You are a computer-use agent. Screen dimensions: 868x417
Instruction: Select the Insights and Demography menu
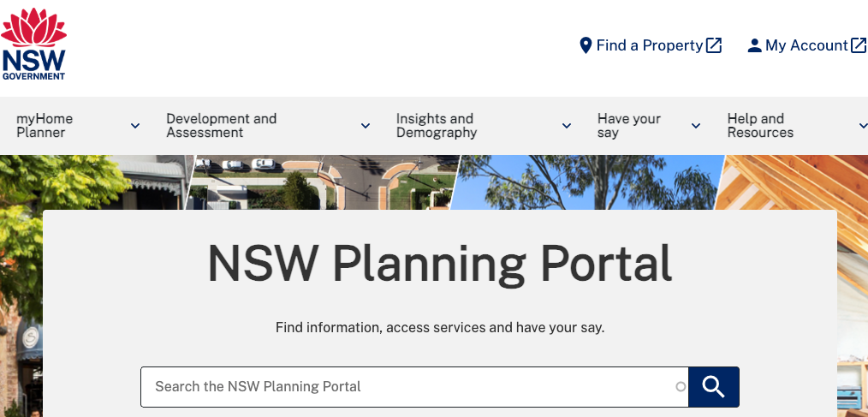tap(436, 126)
